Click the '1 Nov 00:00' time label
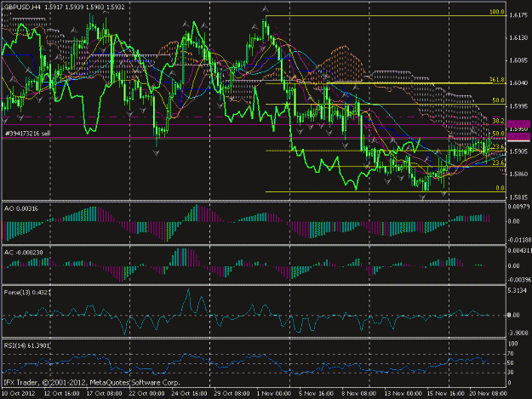This screenshot has width=532, height=399. click(274, 394)
